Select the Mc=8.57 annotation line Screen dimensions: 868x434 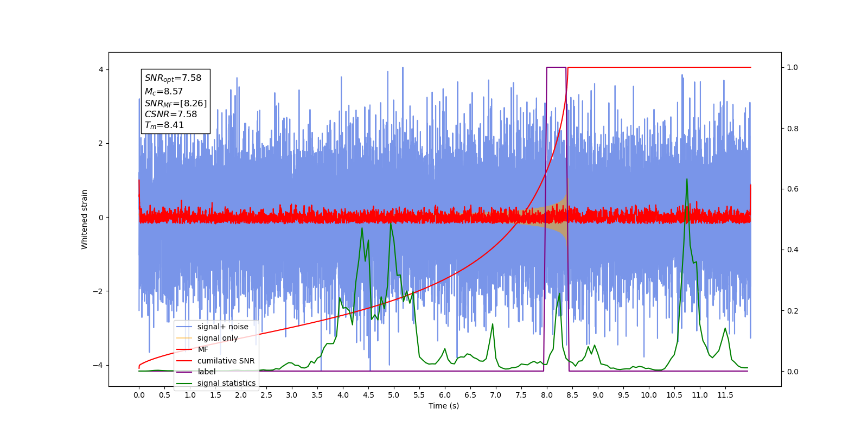[x=164, y=92]
